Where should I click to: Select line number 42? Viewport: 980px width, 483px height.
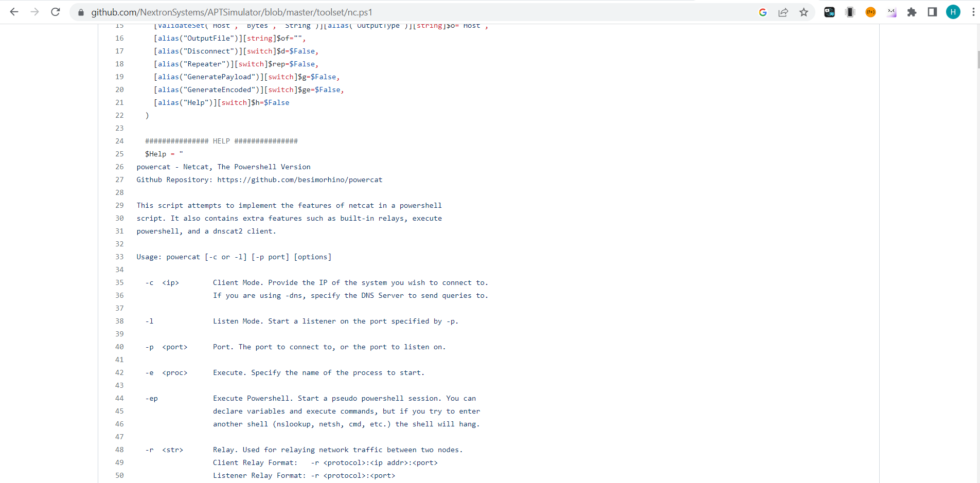point(119,372)
